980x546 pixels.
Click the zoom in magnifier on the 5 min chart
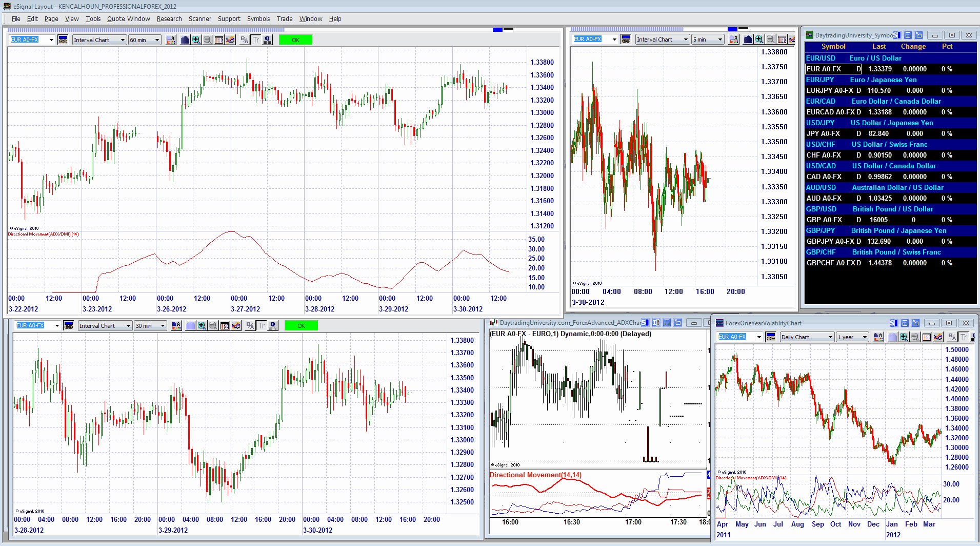coord(759,40)
